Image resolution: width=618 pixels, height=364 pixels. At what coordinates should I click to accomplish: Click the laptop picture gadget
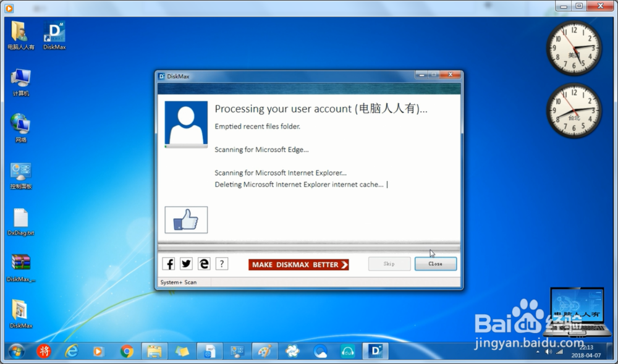click(577, 311)
